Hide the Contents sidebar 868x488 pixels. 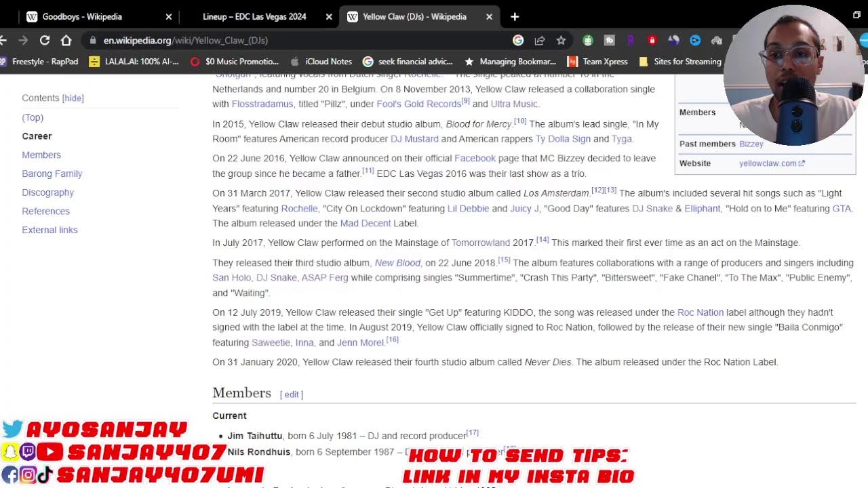(73, 98)
